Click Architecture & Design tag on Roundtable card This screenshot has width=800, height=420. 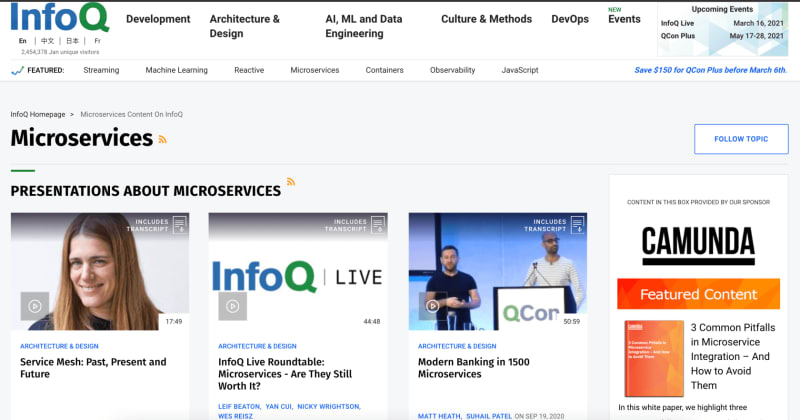[x=257, y=346]
